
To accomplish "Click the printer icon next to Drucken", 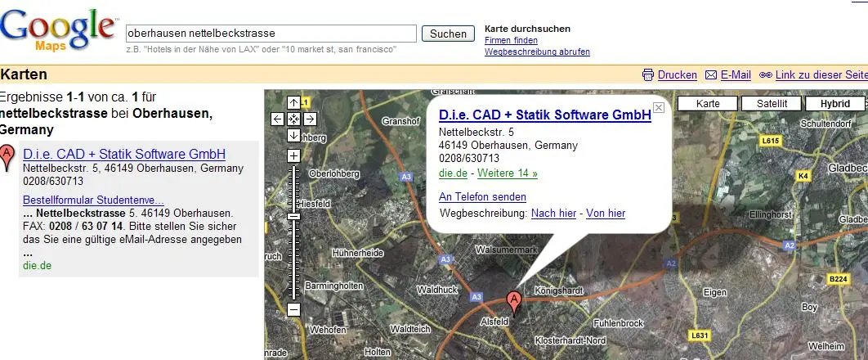I will (x=648, y=74).
